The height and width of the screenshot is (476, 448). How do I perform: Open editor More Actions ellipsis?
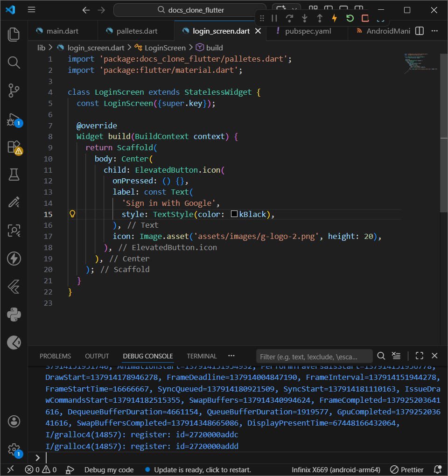tap(434, 31)
